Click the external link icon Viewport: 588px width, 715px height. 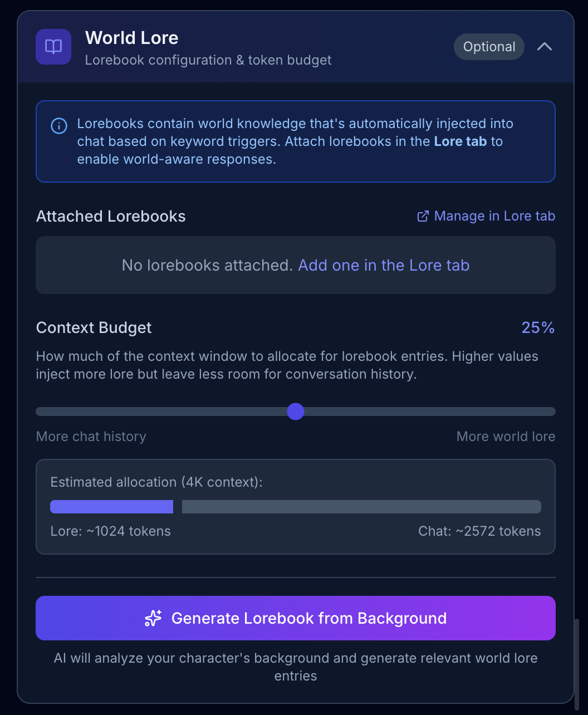423,216
